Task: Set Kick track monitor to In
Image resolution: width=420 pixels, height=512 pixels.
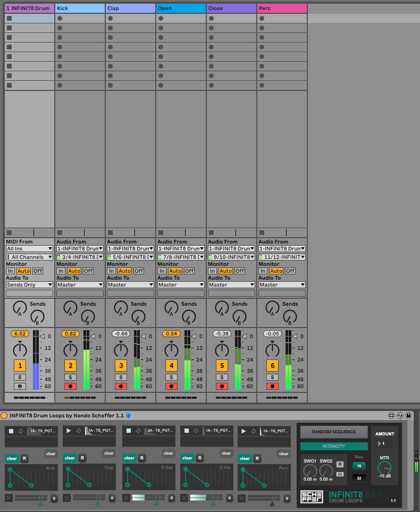Action: tap(61, 271)
